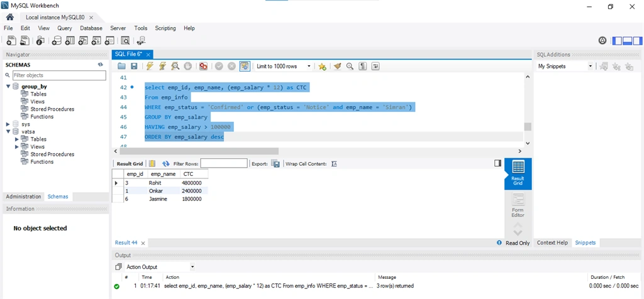Open the File menu
Screen dimensions: 644x299
(8, 28)
